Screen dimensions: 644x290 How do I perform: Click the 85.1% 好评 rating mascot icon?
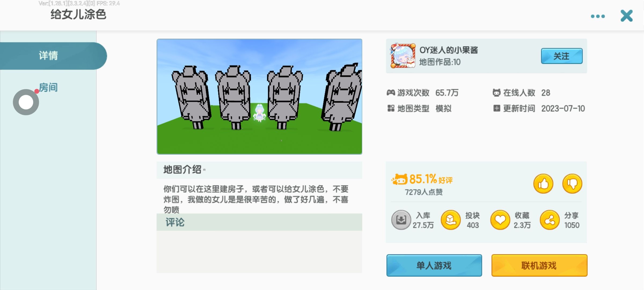[x=399, y=179]
